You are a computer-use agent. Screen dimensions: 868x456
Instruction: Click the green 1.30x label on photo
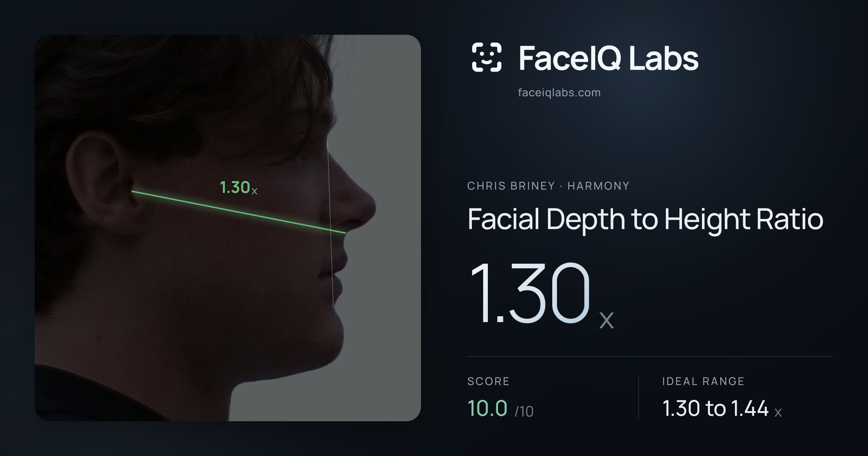point(239,187)
